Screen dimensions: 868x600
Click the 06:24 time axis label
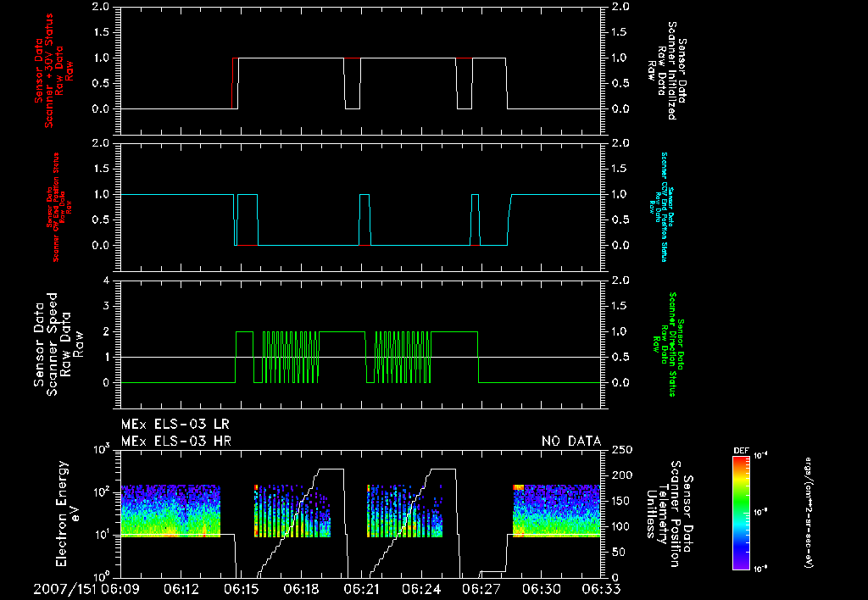422,589
